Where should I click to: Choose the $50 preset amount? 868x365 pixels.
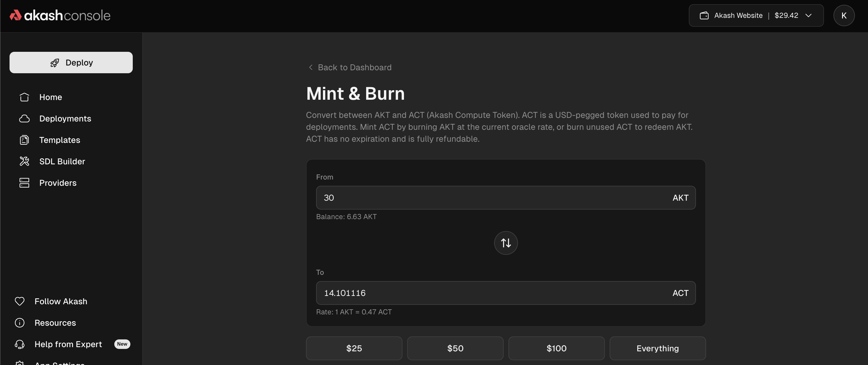(x=455, y=348)
